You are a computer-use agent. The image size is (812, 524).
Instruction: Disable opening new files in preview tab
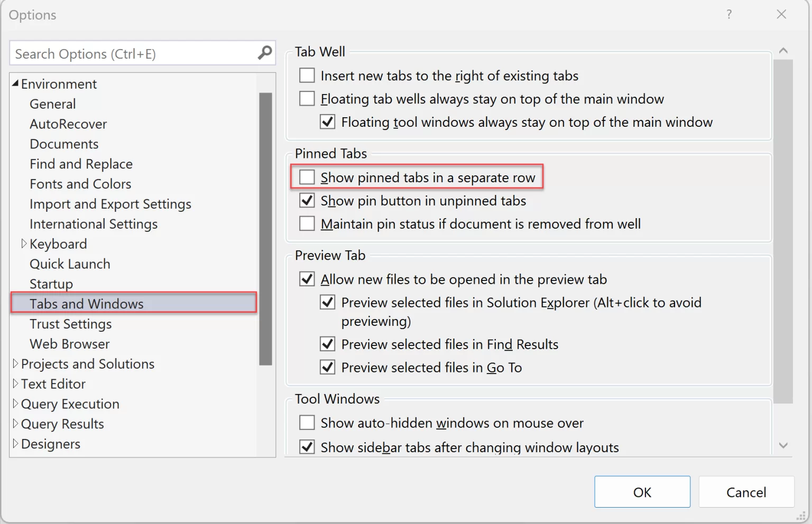click(307, 279)
